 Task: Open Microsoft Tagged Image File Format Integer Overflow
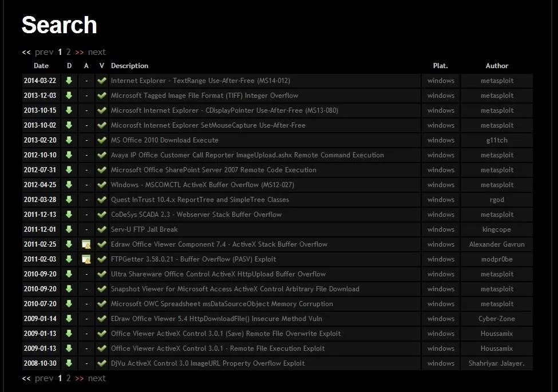click(205, 96)
